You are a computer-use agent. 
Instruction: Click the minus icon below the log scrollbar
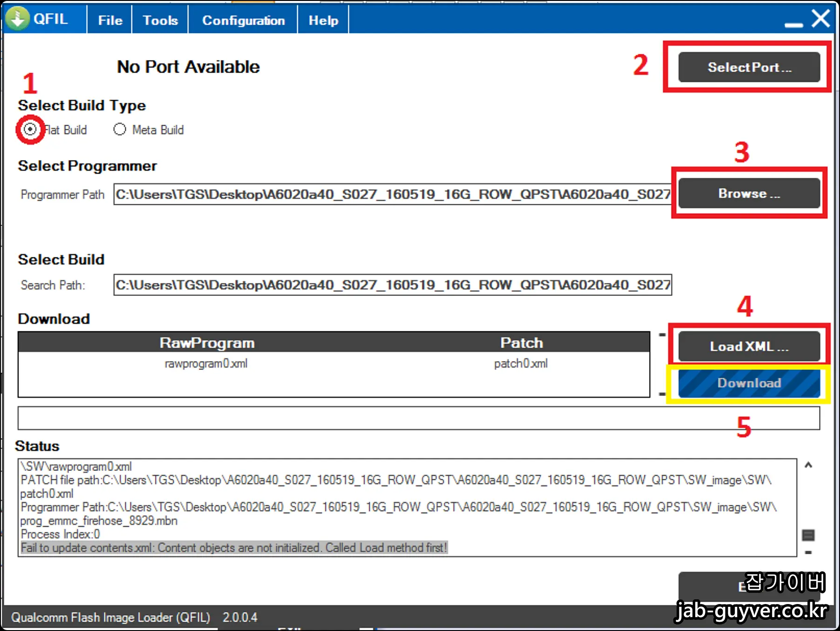coord(808,552)
